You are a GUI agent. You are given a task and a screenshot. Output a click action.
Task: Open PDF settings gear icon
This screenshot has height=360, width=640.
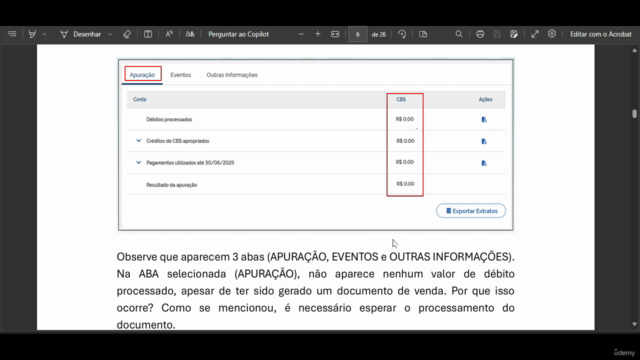click(552, 34)
